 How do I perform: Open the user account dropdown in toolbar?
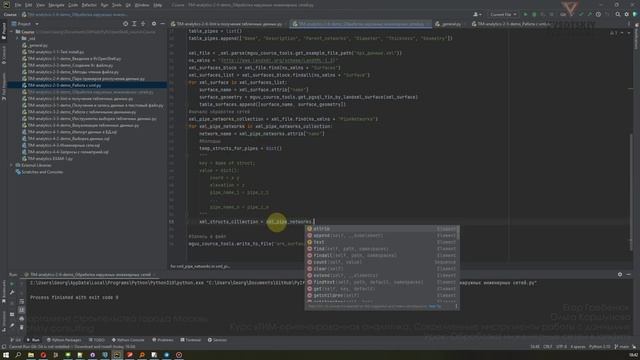[477, 14]
